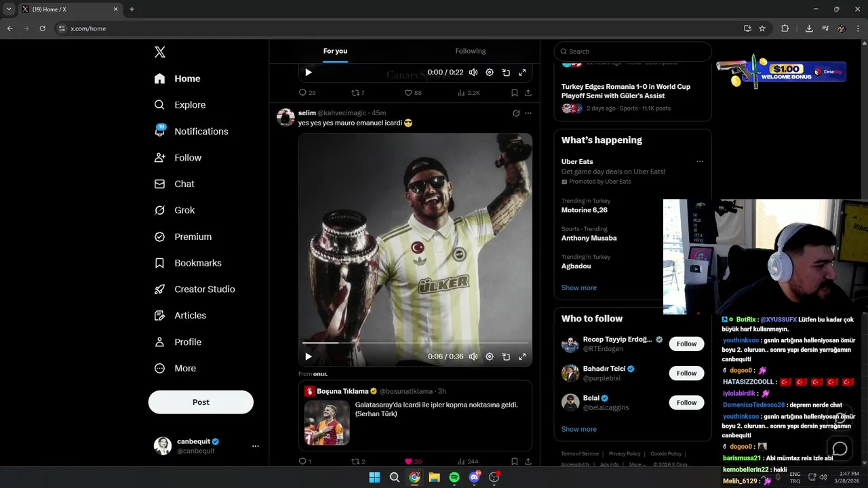This screenshot has width=868, height=488.
Task: Open Discord from the taskbar
Action: coord(474,477)
